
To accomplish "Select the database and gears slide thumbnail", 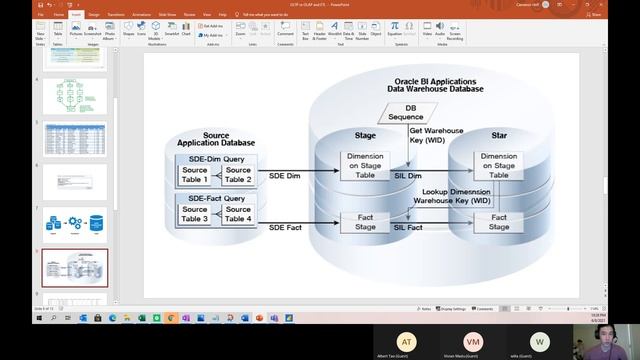I will pos(75,225).
